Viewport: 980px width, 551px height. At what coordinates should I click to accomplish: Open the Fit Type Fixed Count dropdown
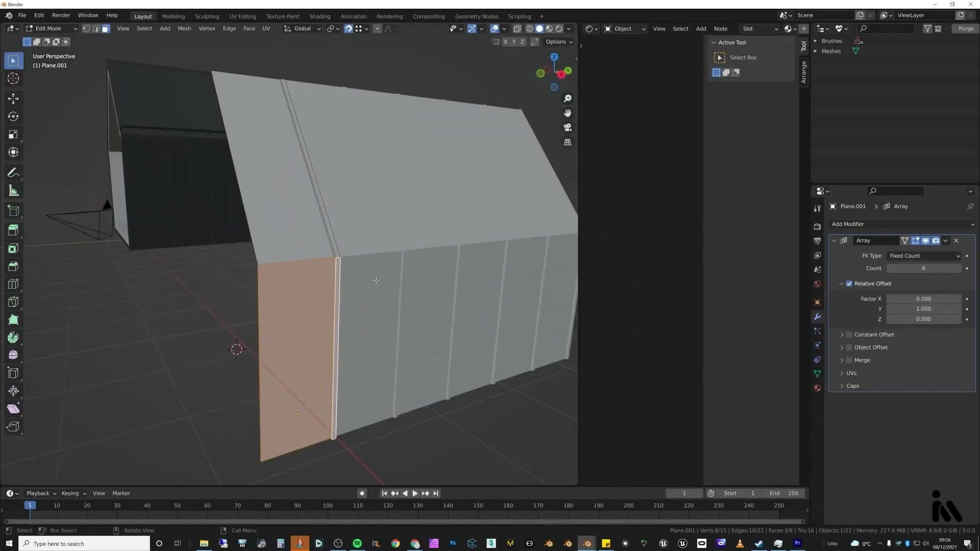point(924,256)
